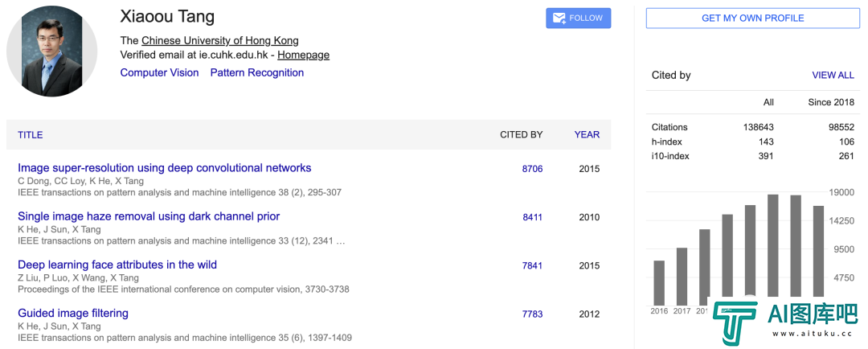Open the Guided image filtering paper
Image resolution: width=868 pixels, height=349 pixels.
pos(73,313)
